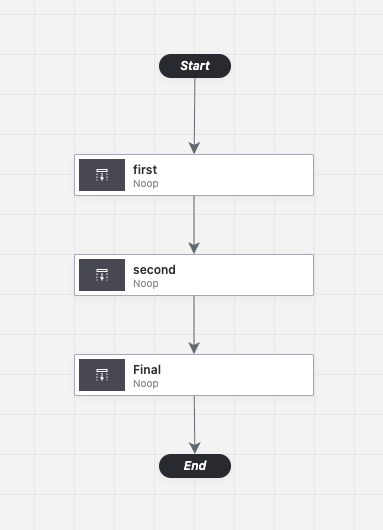
Task: Click the arrow from Final to End
Action: tap(194, 420)
